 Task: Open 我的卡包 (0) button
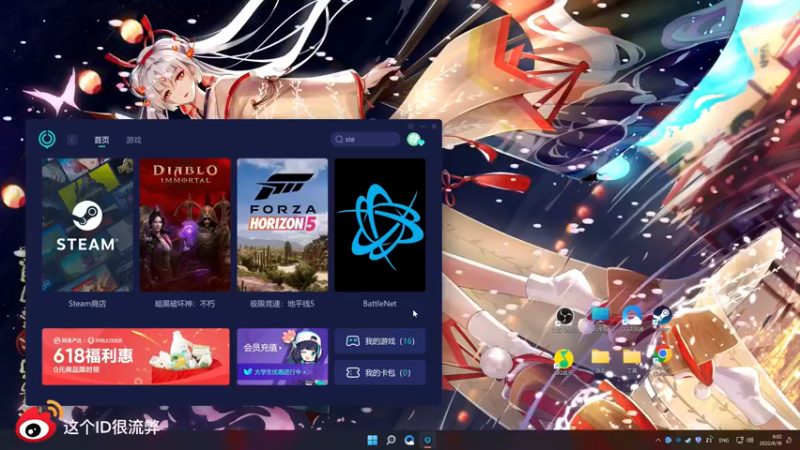click(x=380, y=372)
